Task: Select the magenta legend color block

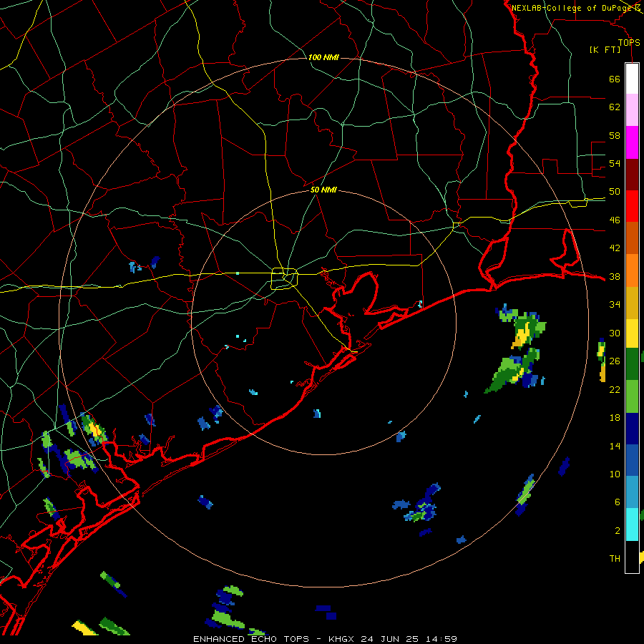Action: (632, 142)
